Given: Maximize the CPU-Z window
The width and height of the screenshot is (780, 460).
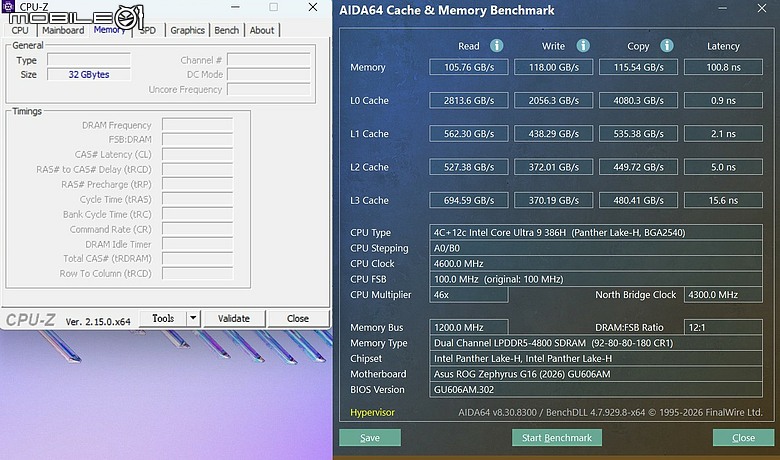Looking at the screenshot, I should [274, 7].
